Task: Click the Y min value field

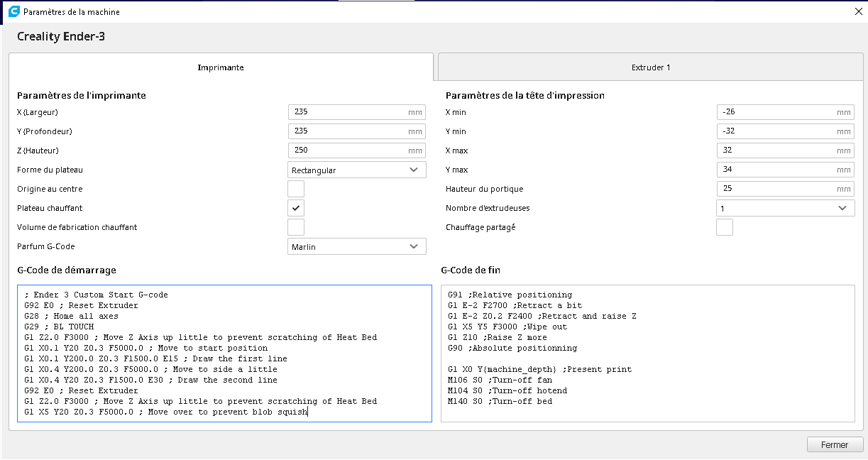Action: (786, 131)
